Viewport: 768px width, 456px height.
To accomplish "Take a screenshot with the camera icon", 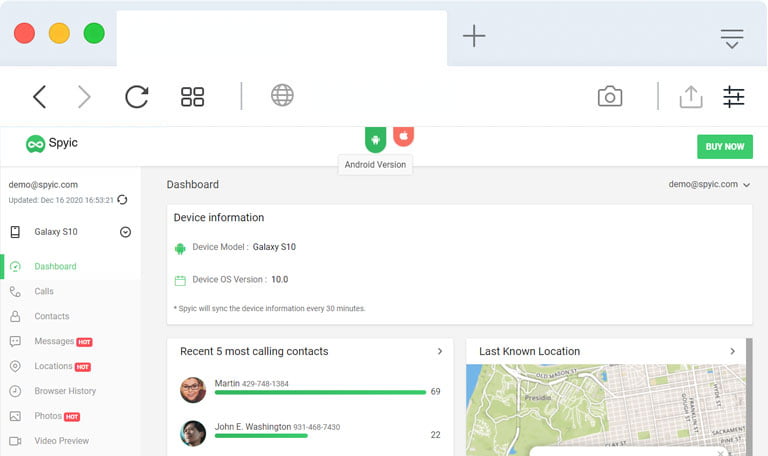I will point(610,96).
